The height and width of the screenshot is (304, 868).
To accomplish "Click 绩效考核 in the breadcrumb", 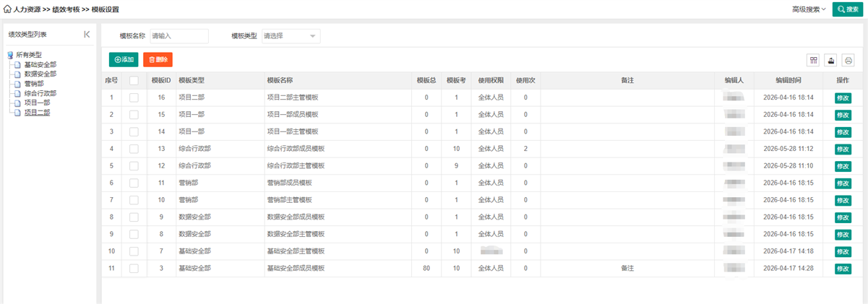I will coord(66,9).
